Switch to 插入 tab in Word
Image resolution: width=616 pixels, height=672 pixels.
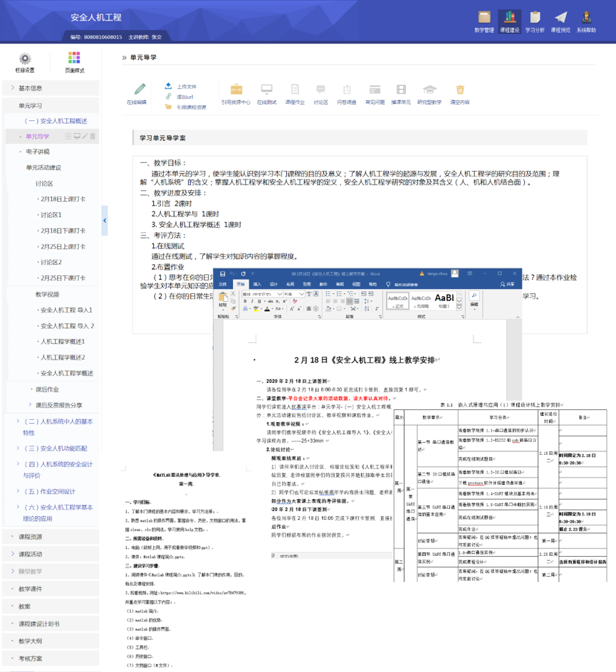pos(257,284)
